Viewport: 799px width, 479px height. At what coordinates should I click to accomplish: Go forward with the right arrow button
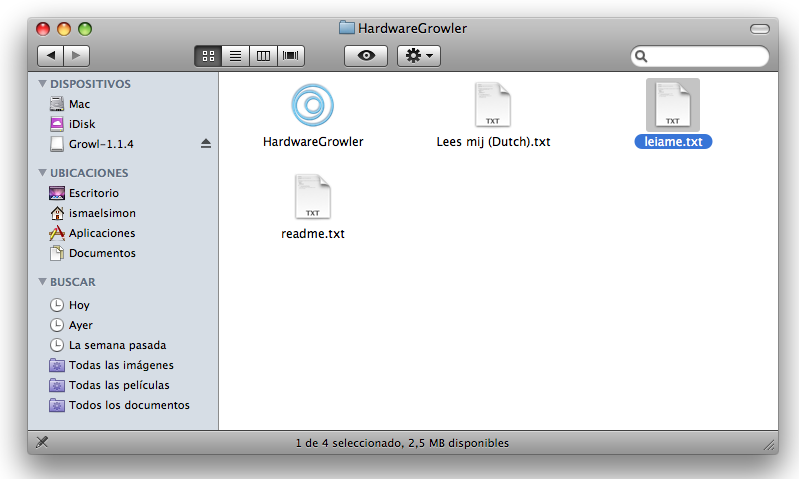(76, 56)
